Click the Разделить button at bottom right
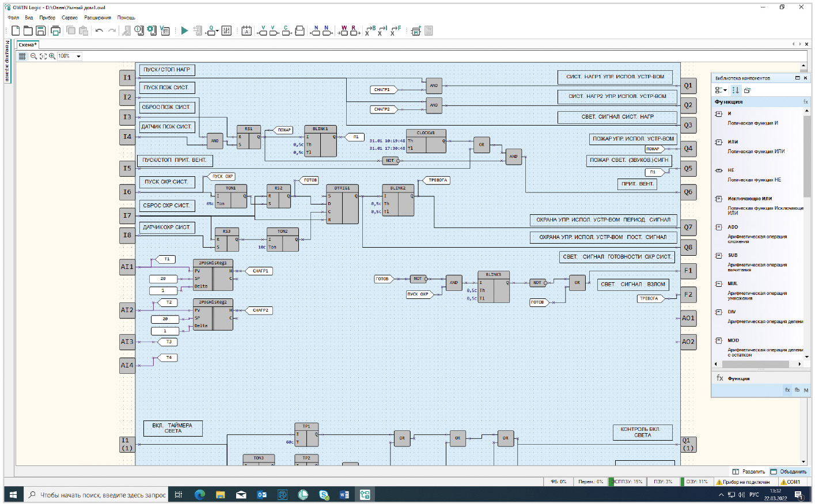This screenshot has width=815, height=504. click(749, 472)
